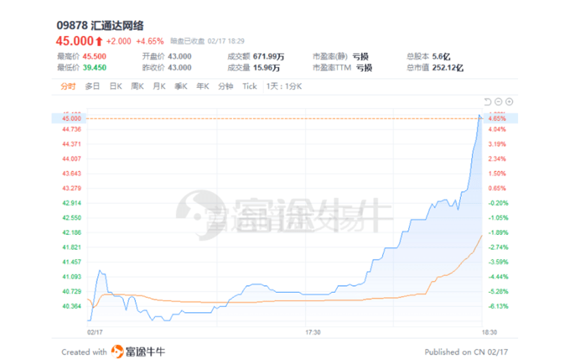Screen dimensions: 588x364
Task: Open the 日K daily candlestick tab
Action: pyautogui.click(x=116, y=86)
